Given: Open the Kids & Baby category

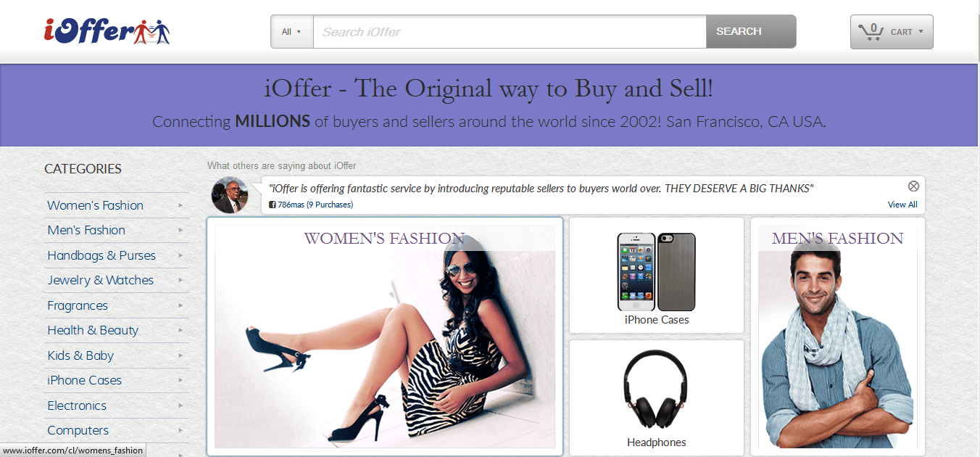Looking at the screenshot, I should click(80, 355).
